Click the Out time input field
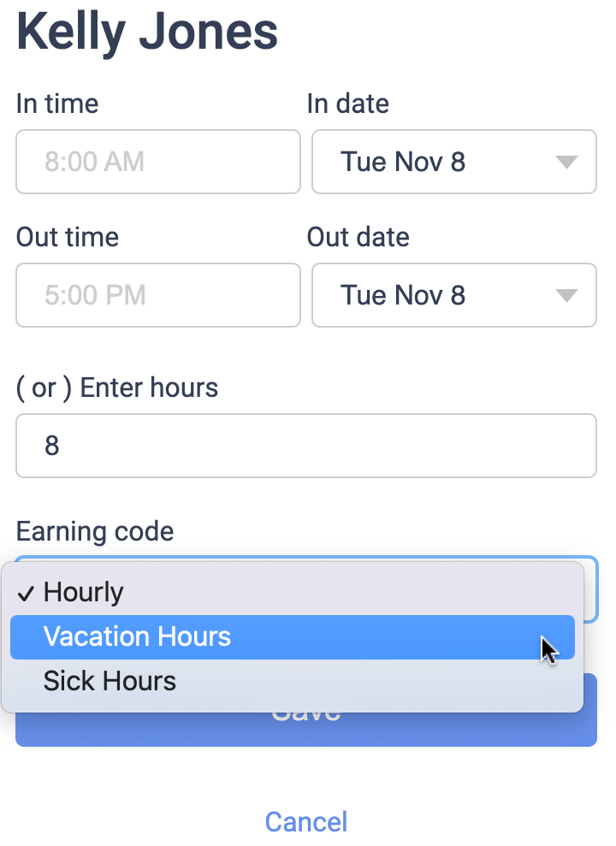 point(158,295)
